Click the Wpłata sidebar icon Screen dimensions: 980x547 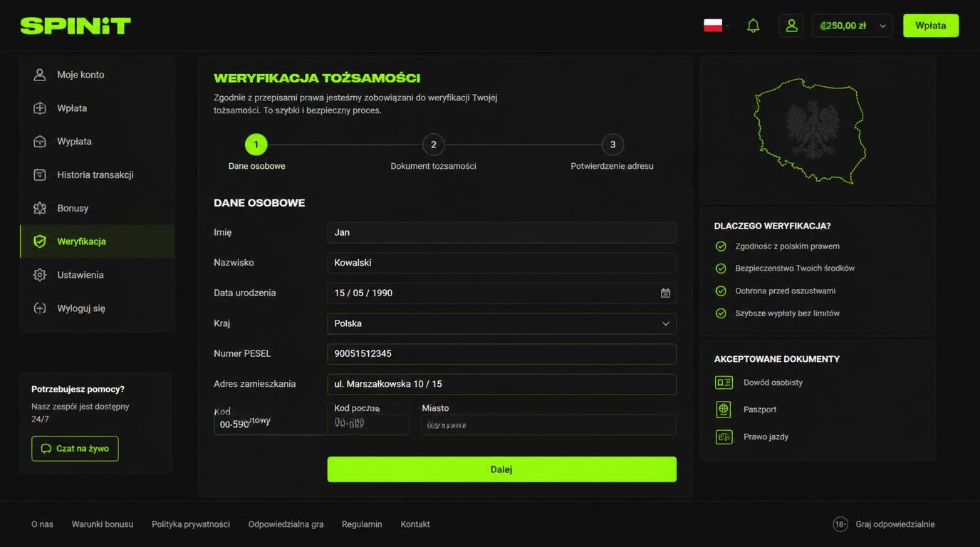click(40, 108)
